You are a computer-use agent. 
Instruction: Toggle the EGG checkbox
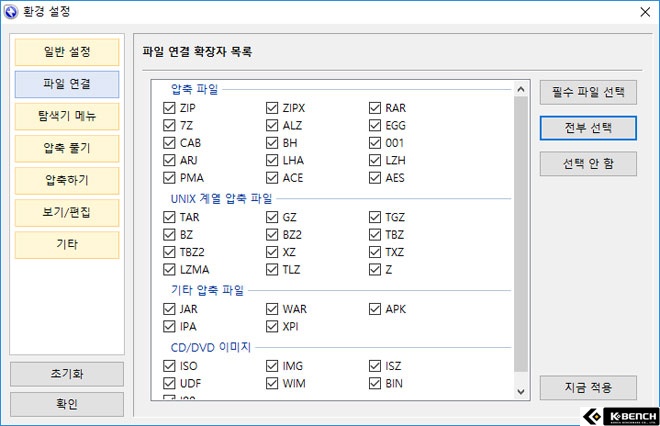375,125
